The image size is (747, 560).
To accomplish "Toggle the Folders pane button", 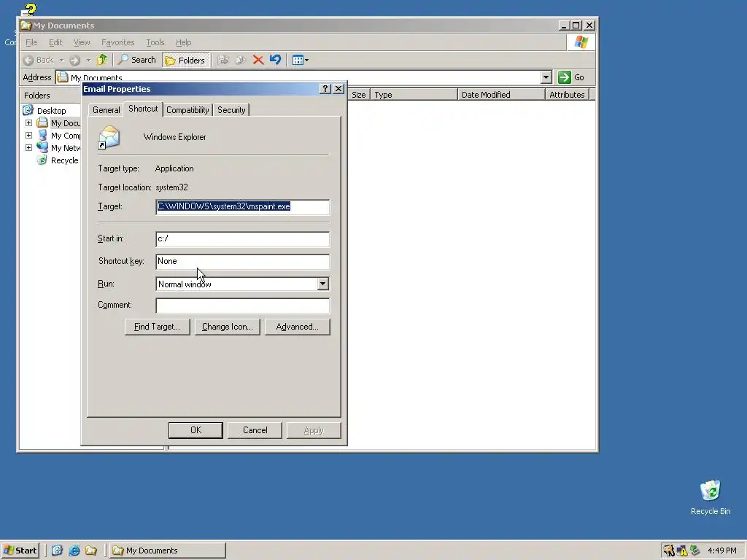I will pyautogui.click(x=185, y=60).
